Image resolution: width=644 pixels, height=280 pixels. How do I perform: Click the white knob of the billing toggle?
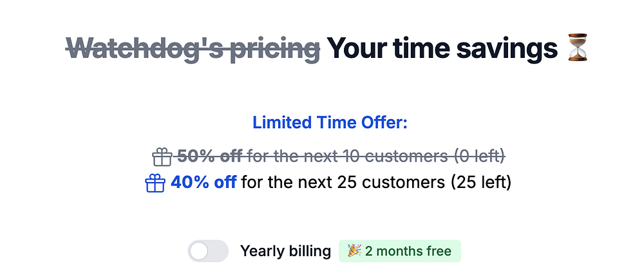(x=200, y=251)
